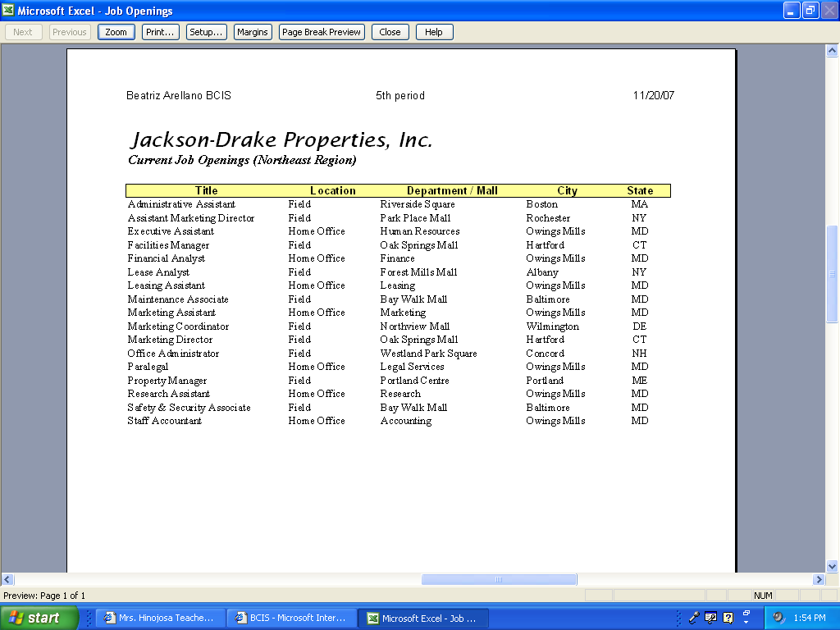Minimize the Excel window
Image resolution: width=840 pixels, height=630 pixels.
792,10
